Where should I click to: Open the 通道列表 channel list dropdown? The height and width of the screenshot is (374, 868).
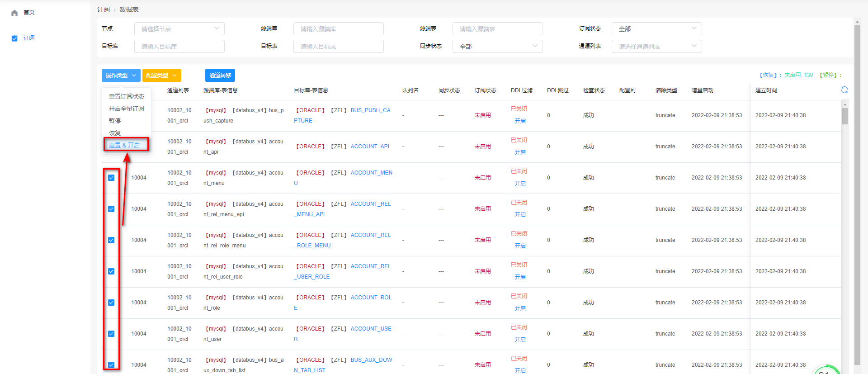[x=656, y=47]
